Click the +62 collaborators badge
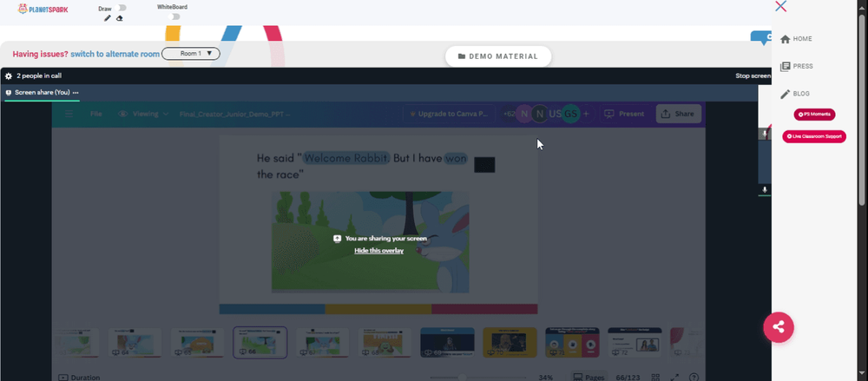868x381 pixels. (508, 114)
